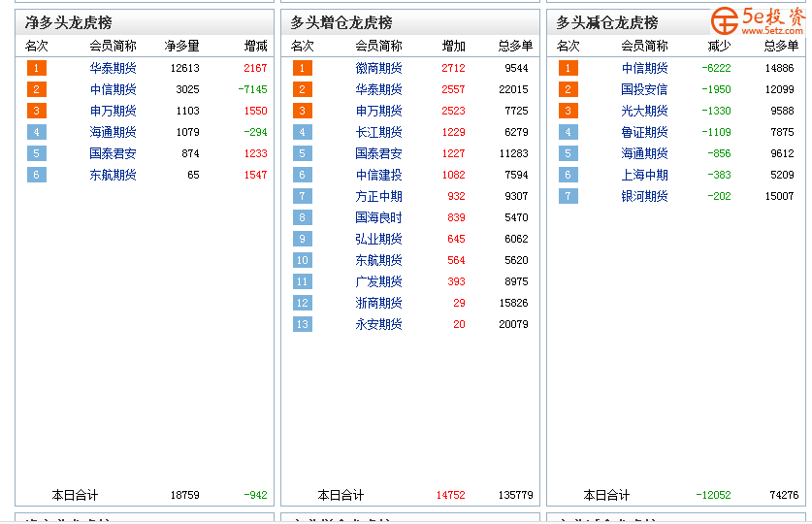Viewport: 812px width, 524px height.
Task: Click 净多头龙虎榜 panel title
Action: click(68, 22)
